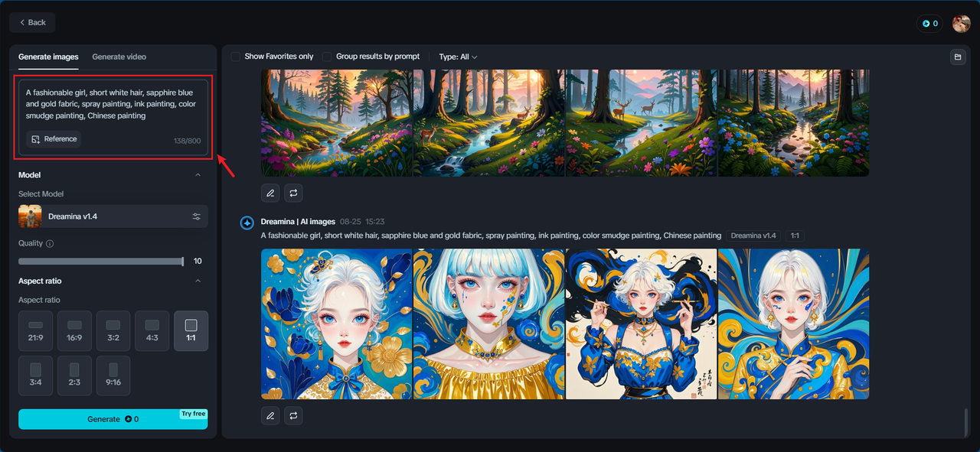Enable Group results by prompt checkbox

click(327, 57)
